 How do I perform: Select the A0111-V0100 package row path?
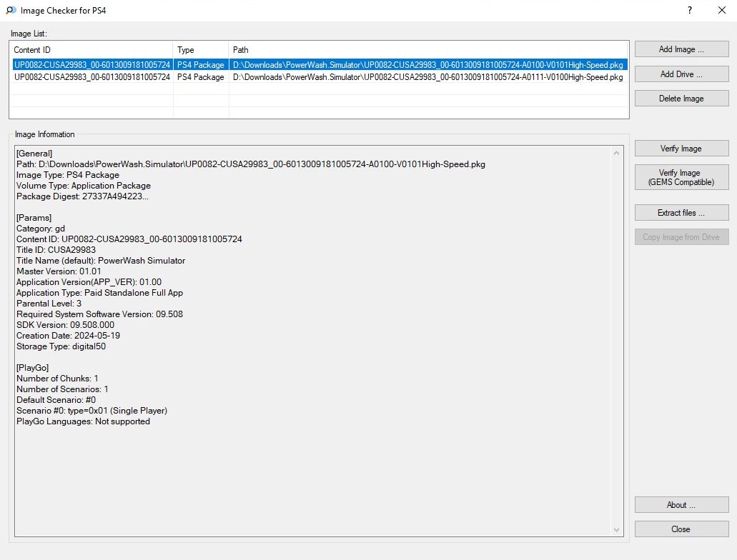click(x=428, y=77)
